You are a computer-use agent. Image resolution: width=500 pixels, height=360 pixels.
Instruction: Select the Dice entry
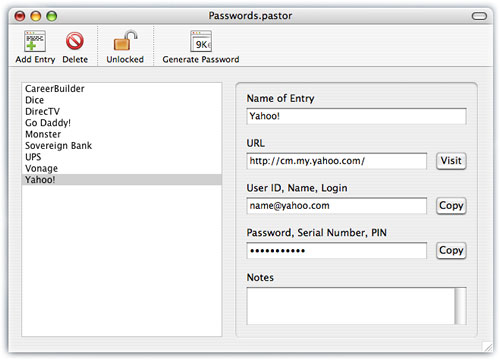coord(122,100)
